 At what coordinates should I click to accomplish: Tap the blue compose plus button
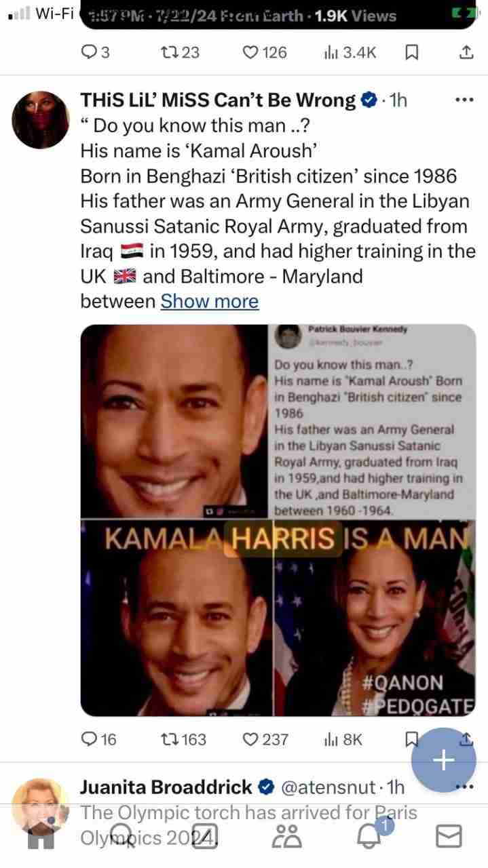(x=444, y=760)
